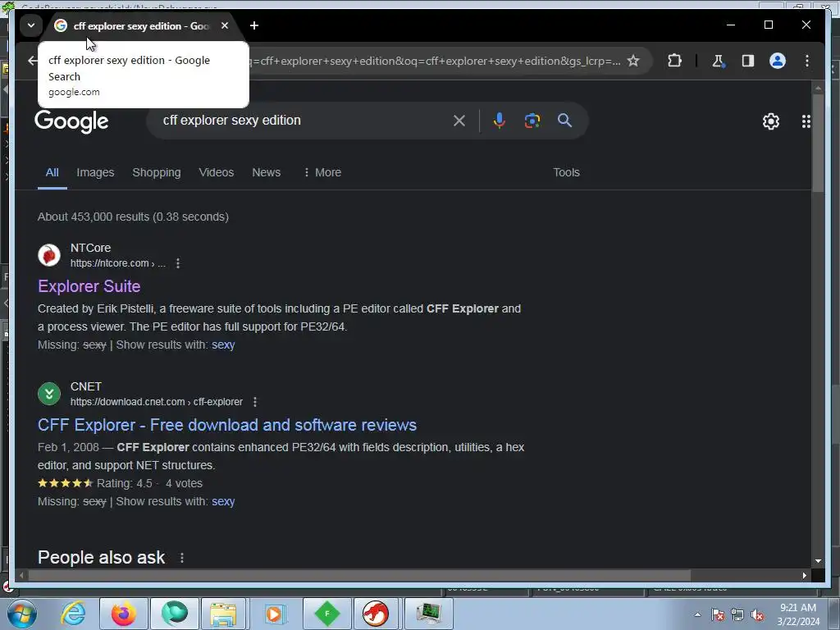The width and height of the screenshot is (840, 630).
Task: Open Windows Explorer folder on taskbar
Action: [x=223, y=614]
